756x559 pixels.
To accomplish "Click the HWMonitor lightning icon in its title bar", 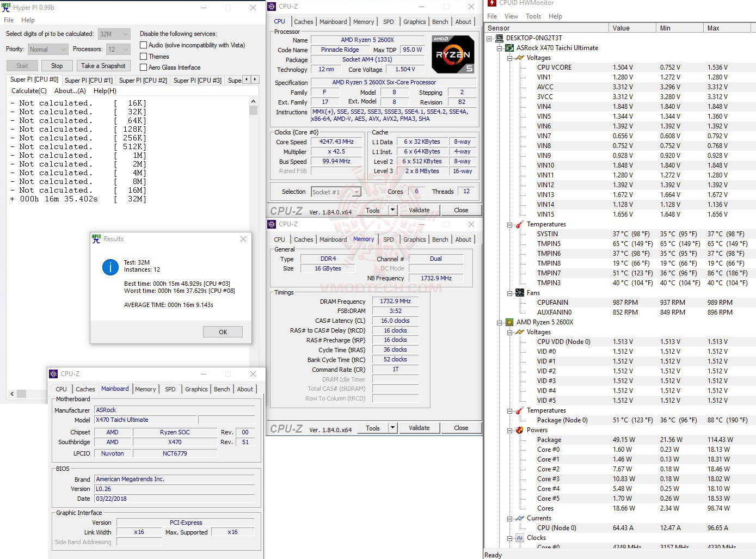I will (x=492, y=3).
